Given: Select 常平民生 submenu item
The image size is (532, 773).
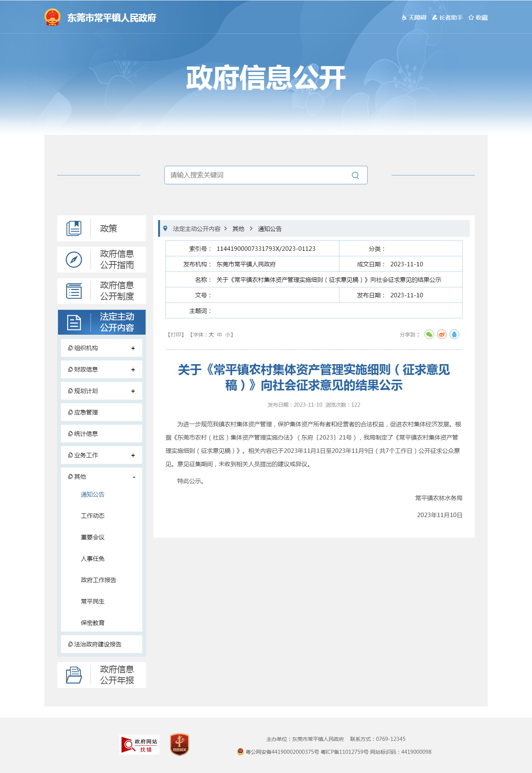Looking at the screenshot, I should coord(93,602).
